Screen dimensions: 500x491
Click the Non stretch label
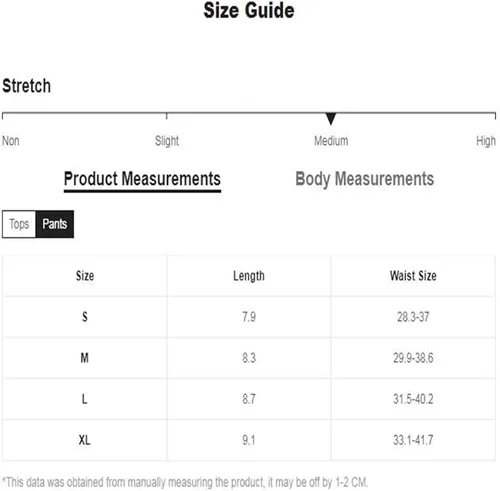click(11, 141)
